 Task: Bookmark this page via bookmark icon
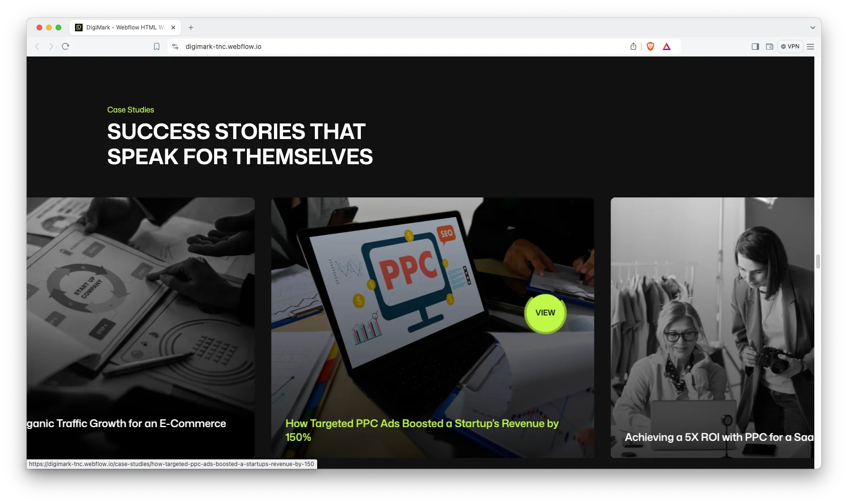tap(157, 47)
